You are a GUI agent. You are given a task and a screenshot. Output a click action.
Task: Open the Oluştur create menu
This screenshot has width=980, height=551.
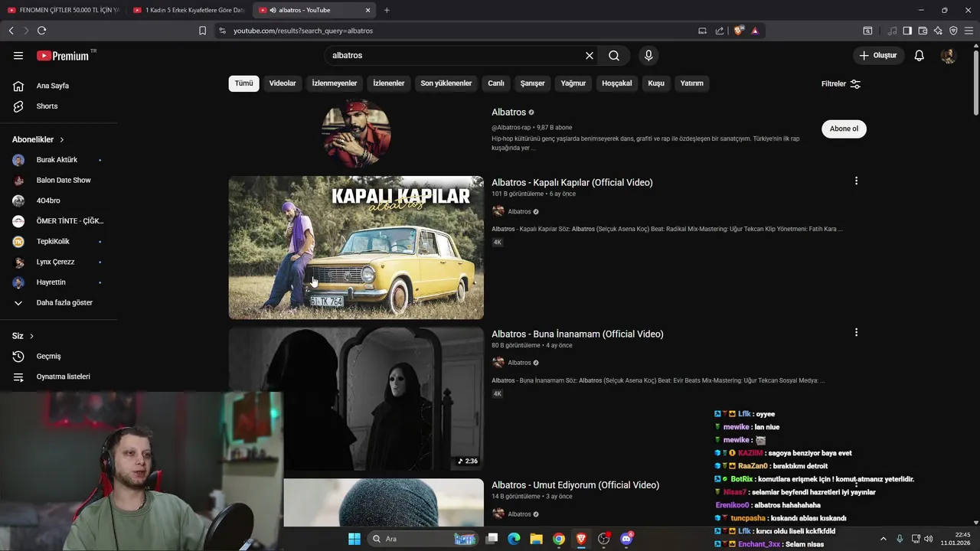[877, 56]
